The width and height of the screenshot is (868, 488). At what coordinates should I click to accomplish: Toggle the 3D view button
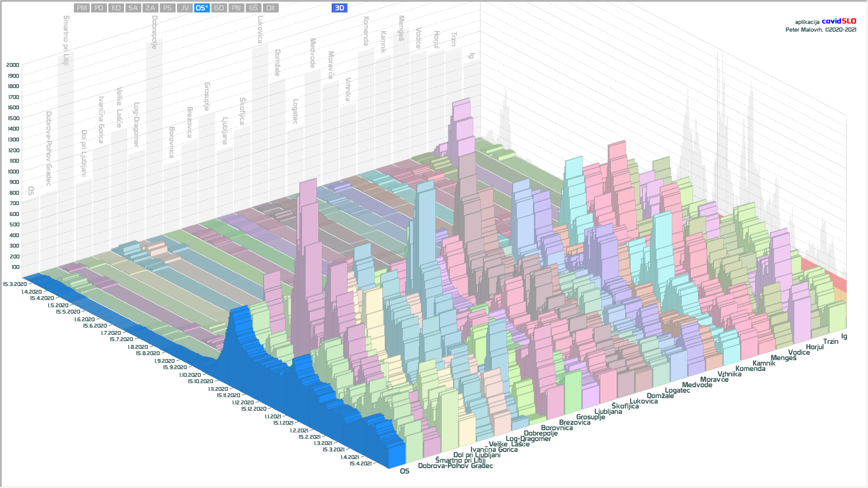(x=340, y=8)
